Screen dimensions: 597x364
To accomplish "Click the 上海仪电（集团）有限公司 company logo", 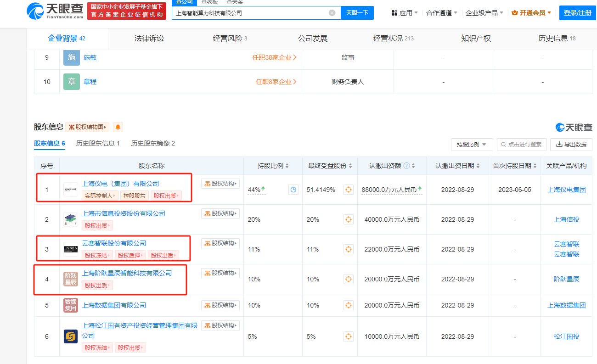I will (x=71, y=190).
